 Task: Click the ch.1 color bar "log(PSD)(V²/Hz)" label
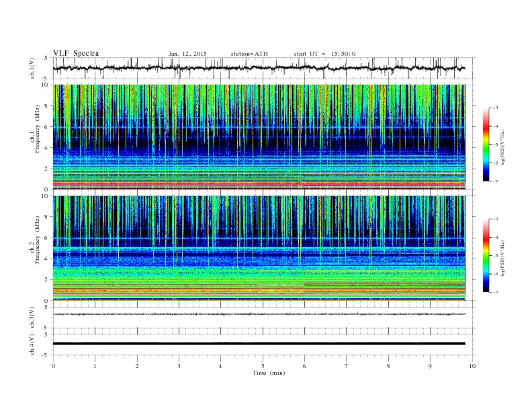502,148
